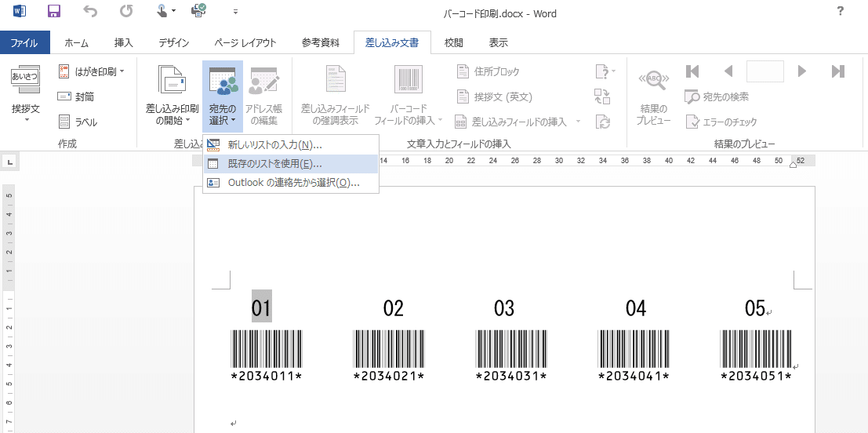
Task: Save the document with the floppy disk icon
Action: click(54, 10)
